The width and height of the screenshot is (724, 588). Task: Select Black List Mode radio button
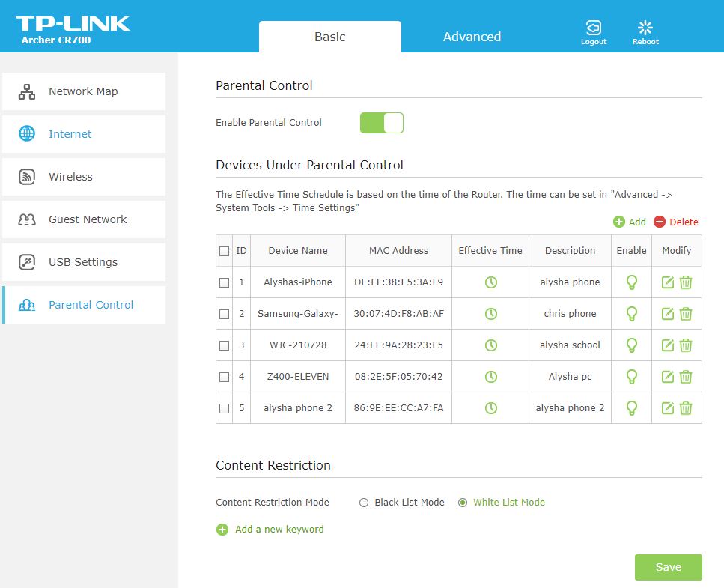point(364,503)
